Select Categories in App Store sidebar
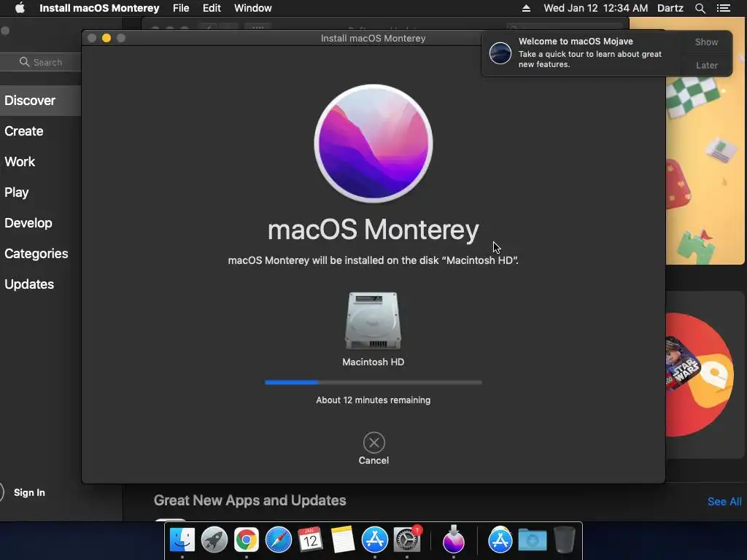 [36, 253]
